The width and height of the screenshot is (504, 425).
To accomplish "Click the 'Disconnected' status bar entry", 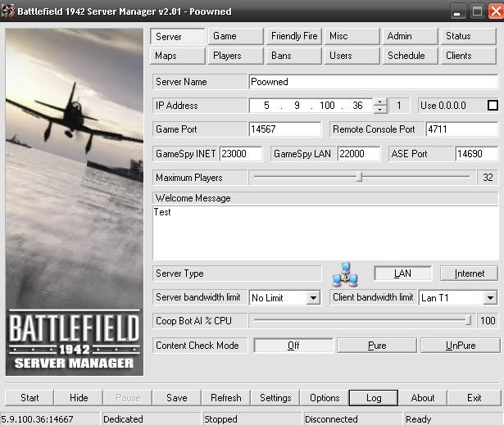I will click(331, 419).
